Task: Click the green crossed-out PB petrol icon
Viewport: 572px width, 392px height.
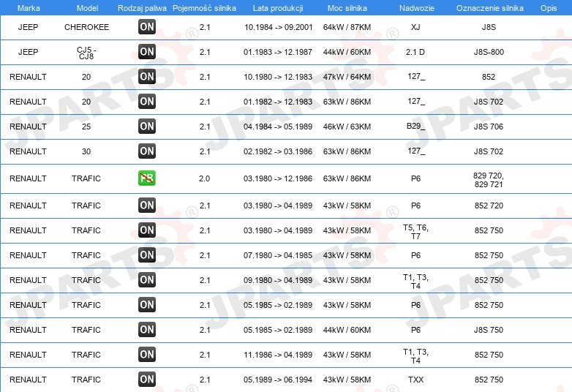Action: pyautogui.click(x=147, y=178)
